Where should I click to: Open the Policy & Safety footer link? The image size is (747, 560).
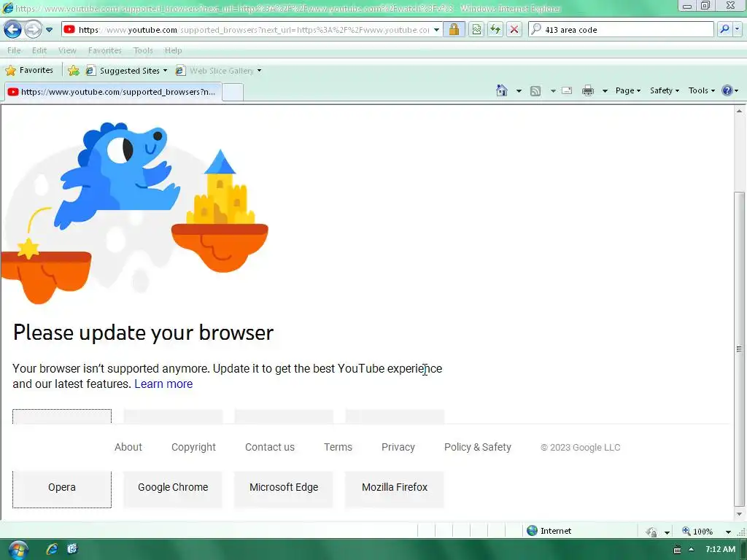pos(477,447)
